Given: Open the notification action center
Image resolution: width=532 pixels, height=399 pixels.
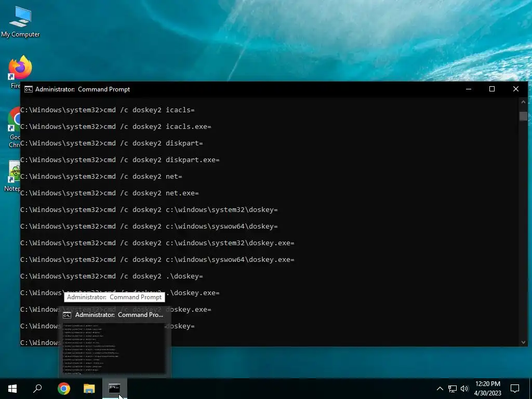Looking at the screenshot, I should (x=515, y=389).
